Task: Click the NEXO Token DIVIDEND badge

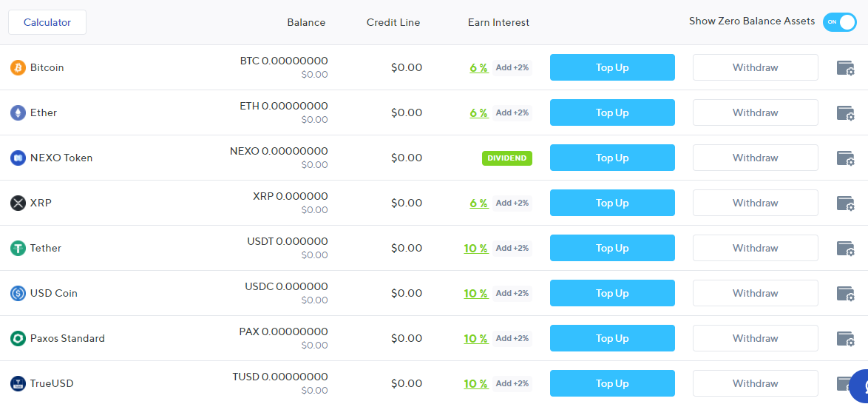Action: click(507, 158)
